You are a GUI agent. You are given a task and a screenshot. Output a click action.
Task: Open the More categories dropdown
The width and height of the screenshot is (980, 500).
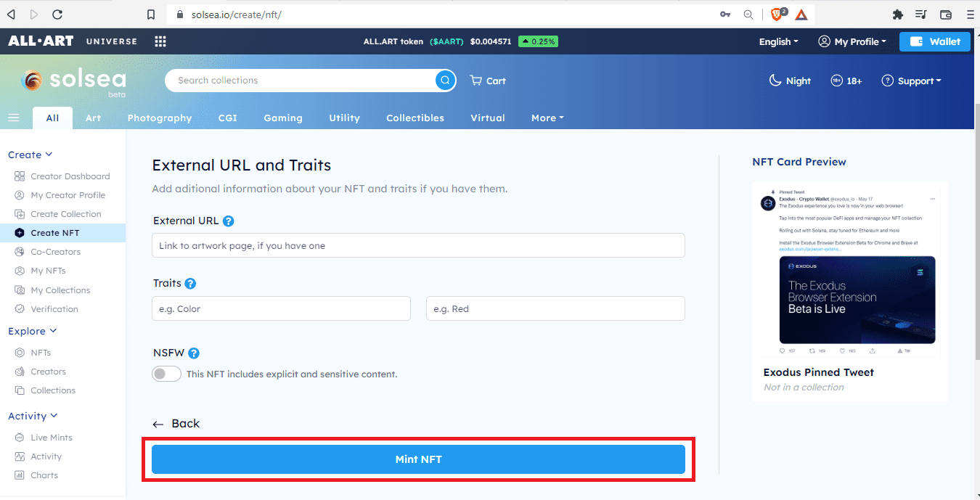tap(547, 118)
